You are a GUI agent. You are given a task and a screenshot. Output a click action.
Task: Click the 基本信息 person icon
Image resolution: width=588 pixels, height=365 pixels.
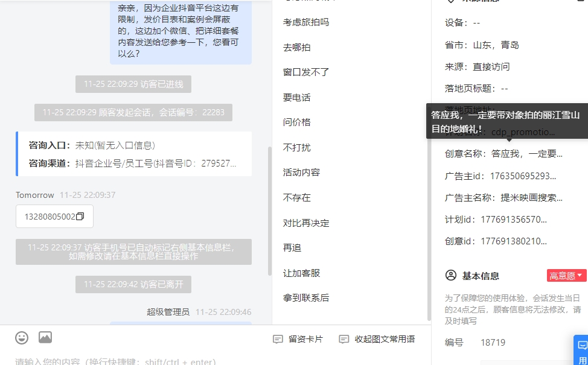tap(451, 276)
